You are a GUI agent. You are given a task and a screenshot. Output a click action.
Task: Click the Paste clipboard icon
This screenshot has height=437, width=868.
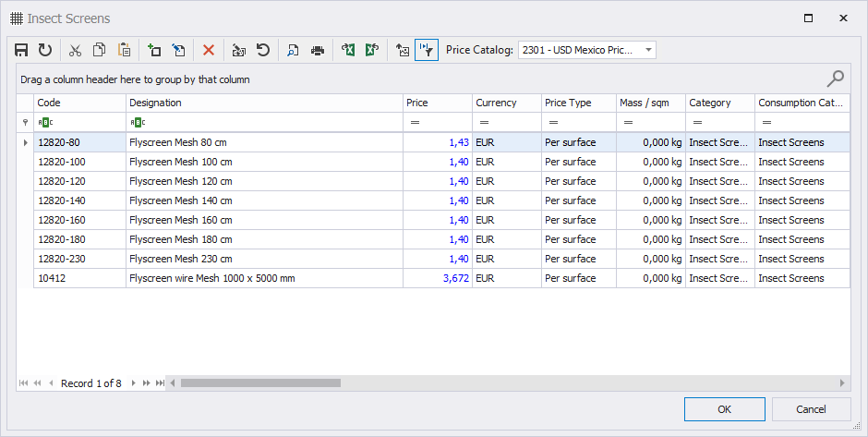[x=124, y=51]
